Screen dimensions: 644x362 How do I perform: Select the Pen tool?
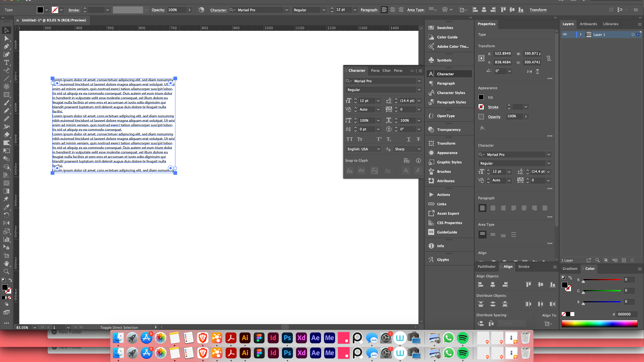(x=7, y=46)
